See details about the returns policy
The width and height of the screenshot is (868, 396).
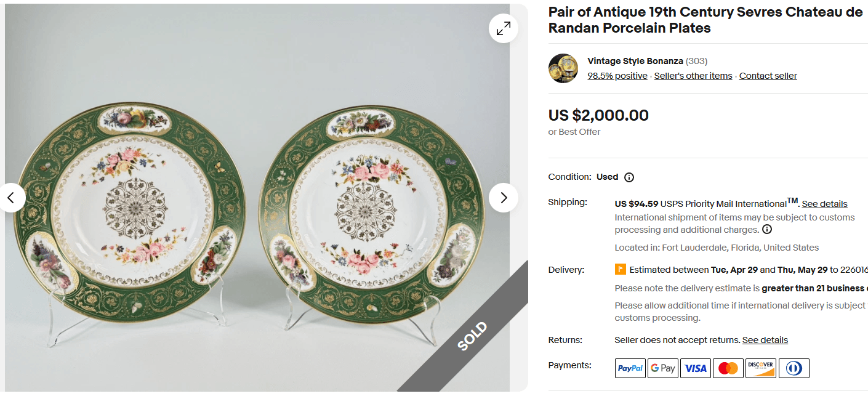tap(765, 339)
